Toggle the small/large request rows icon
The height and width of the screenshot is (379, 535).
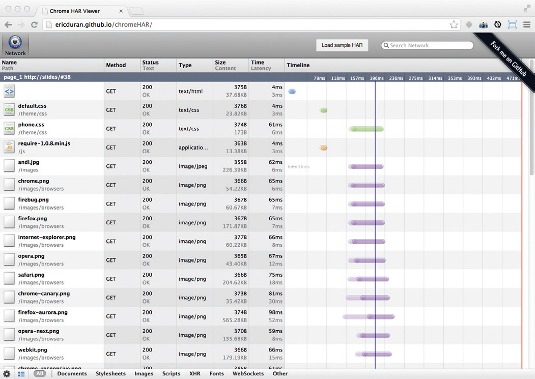coord(21,374)
